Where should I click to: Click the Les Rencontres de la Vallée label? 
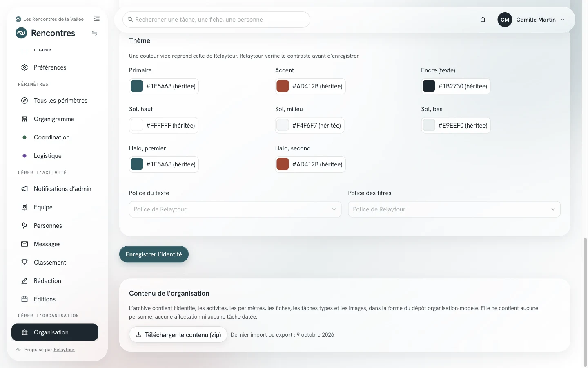[53, 19]
